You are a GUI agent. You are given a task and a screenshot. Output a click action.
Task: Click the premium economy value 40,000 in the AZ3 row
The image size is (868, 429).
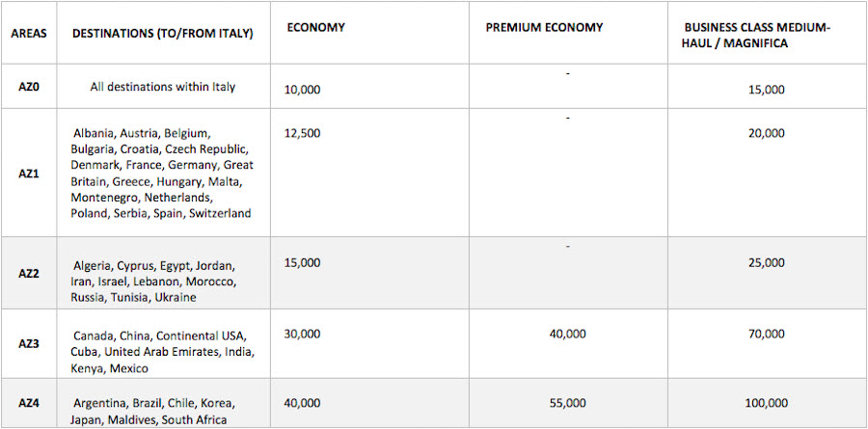tap(567, 334)
